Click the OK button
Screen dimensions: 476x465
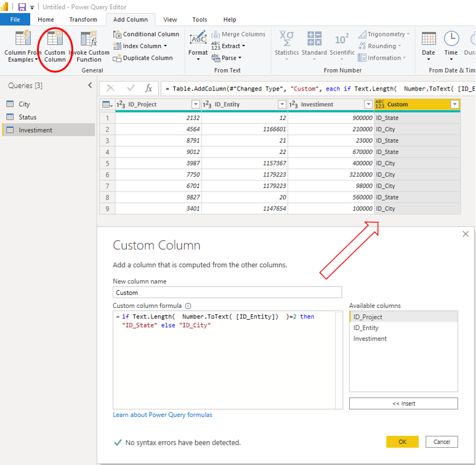point(402,442)
